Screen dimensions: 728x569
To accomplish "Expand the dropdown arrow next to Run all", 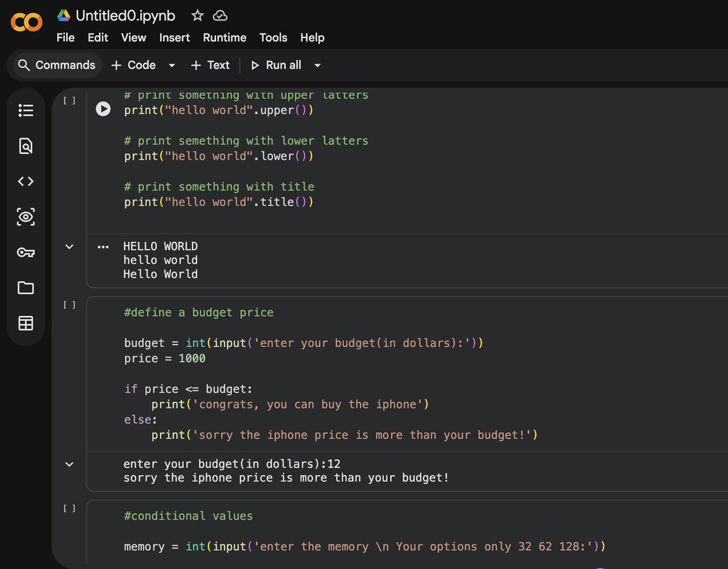I will tap(317, 66).
